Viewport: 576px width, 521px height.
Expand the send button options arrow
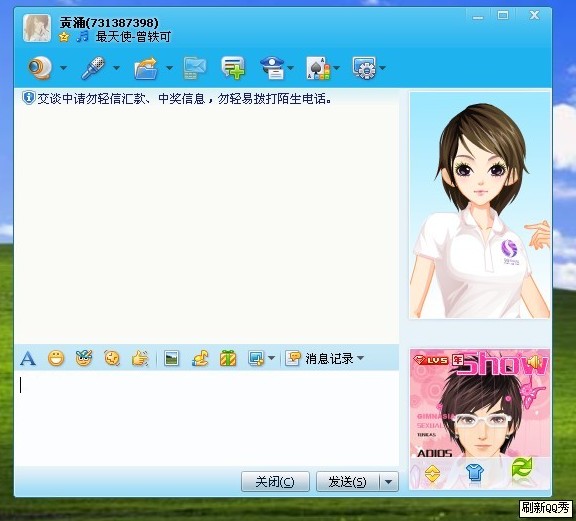click(x=389, y=482)
